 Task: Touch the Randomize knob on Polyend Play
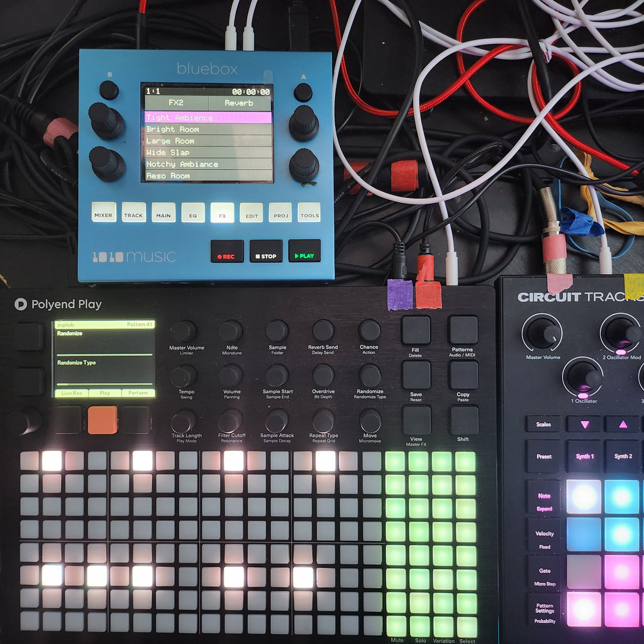(x=370, y=375)
